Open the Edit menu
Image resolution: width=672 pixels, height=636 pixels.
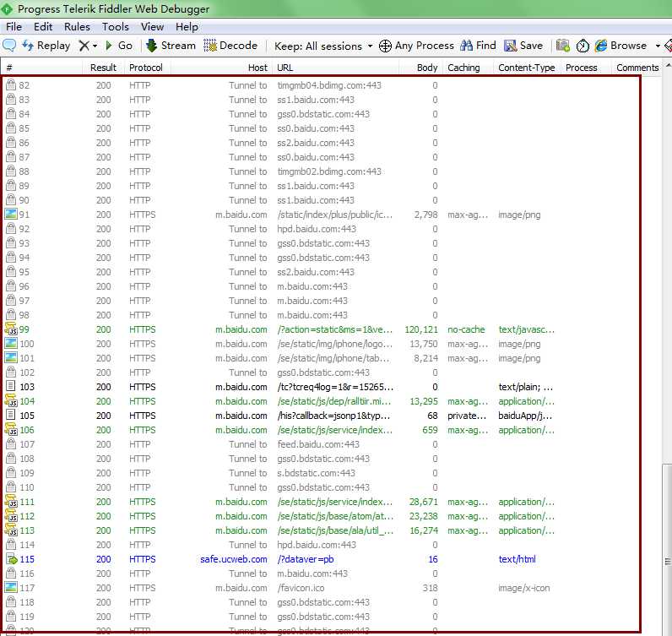(43, 26)
